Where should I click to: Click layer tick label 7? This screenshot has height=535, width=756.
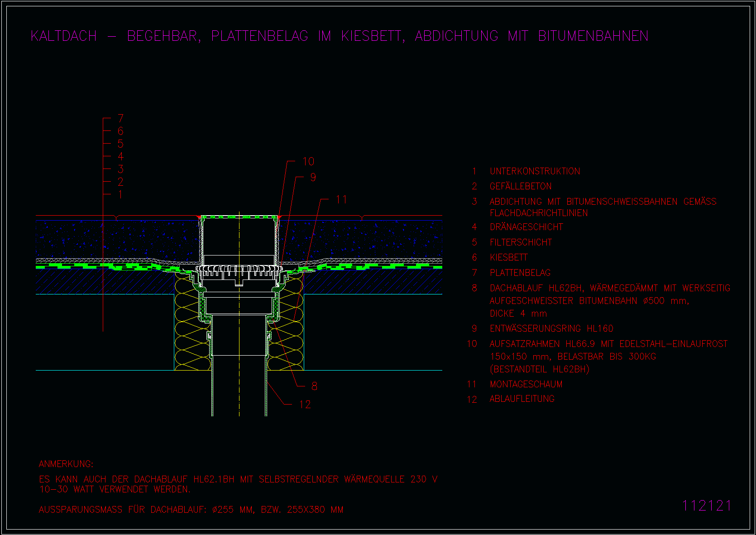click(120, 118)
